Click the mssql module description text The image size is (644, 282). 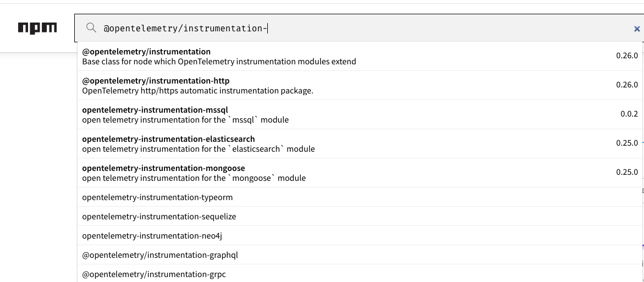[185, 120]
